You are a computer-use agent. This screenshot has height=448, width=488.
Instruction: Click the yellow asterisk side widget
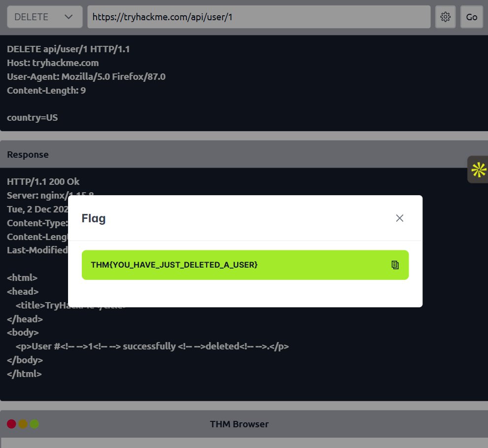[x=478, y=170]
